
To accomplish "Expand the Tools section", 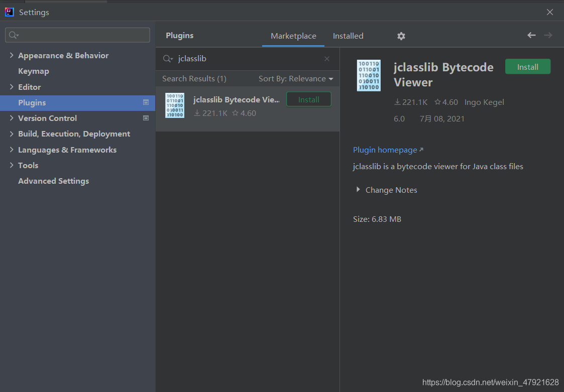I will coord(12,165).
